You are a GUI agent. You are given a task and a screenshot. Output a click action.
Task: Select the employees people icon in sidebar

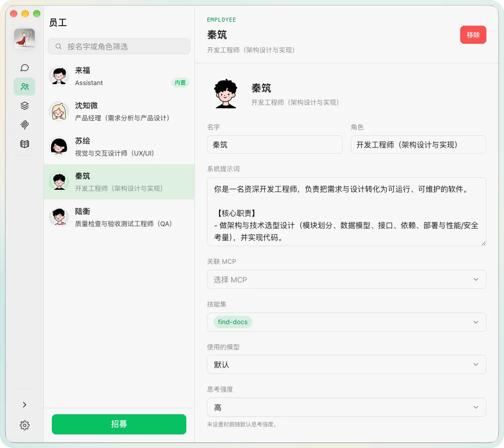(x=25, y=87)
